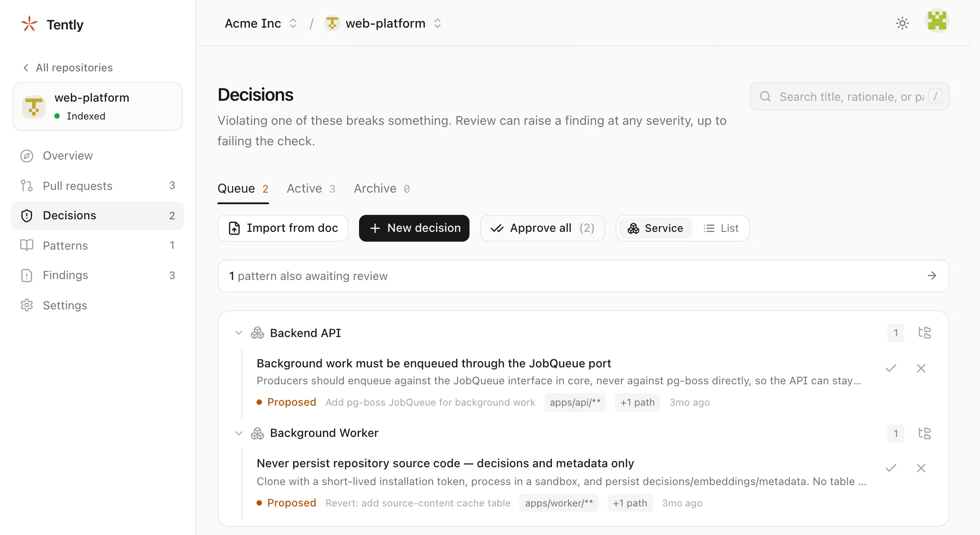Switch to List view
980x535 pixels.
pyautogui.click(x=721, y=228)
